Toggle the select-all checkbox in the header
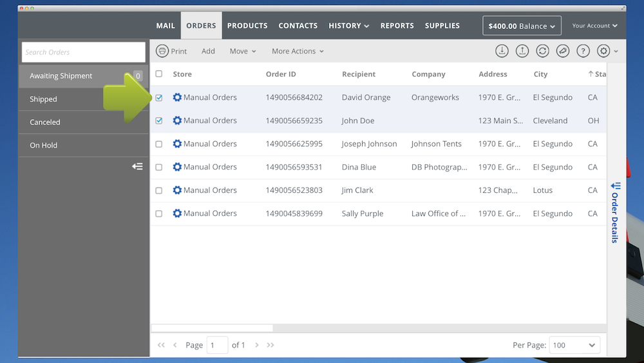Image resolution: width=644 pixels, height=363 pixels. pos(159,74)
